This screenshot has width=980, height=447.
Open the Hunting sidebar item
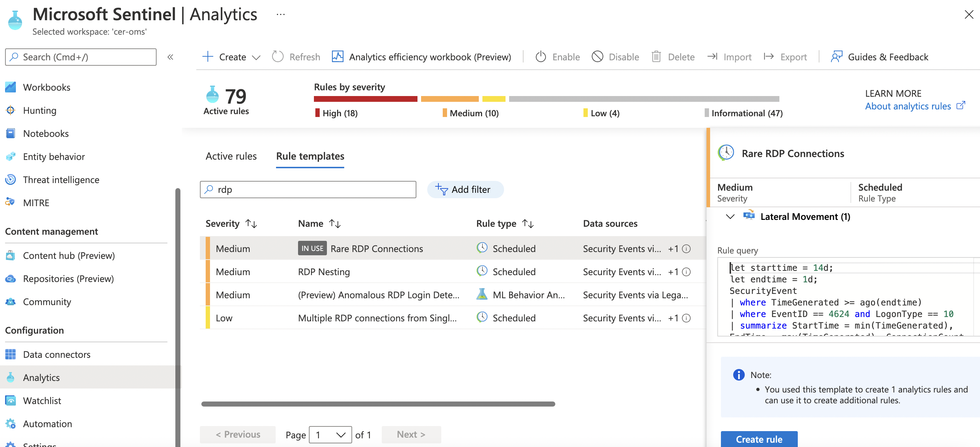[x=40, y=110]
